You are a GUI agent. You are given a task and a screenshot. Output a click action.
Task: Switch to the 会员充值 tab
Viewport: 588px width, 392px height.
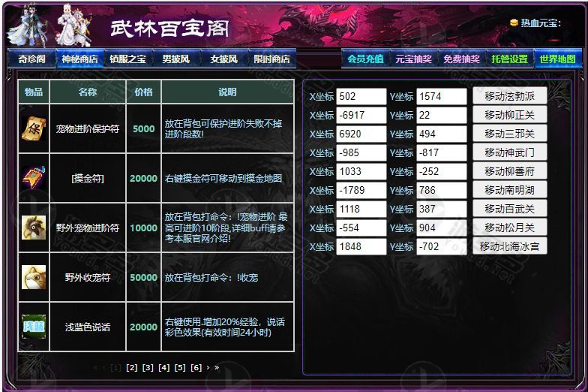[365, 59]
